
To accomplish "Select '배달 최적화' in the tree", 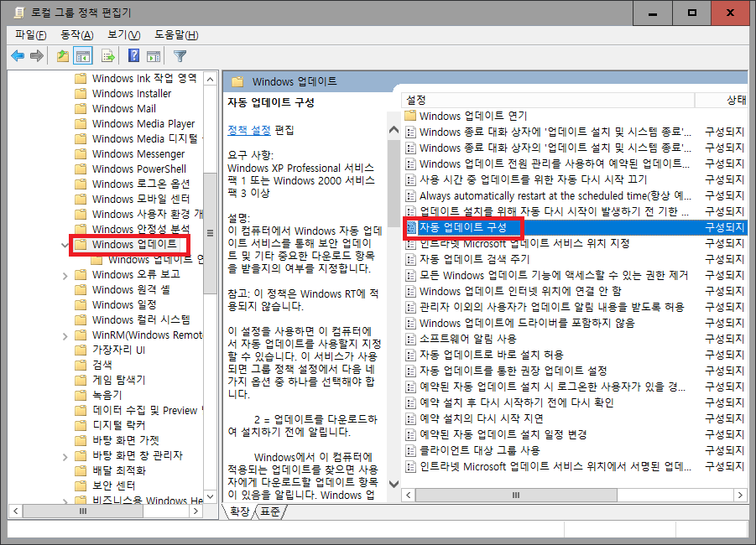I will pyautogui.click(x=118, y=470).
